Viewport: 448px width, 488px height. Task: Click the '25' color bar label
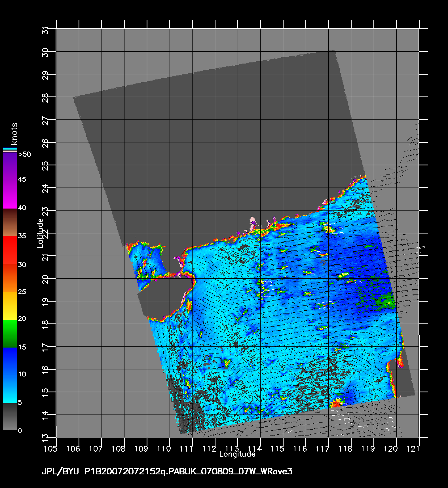point(22,292)
